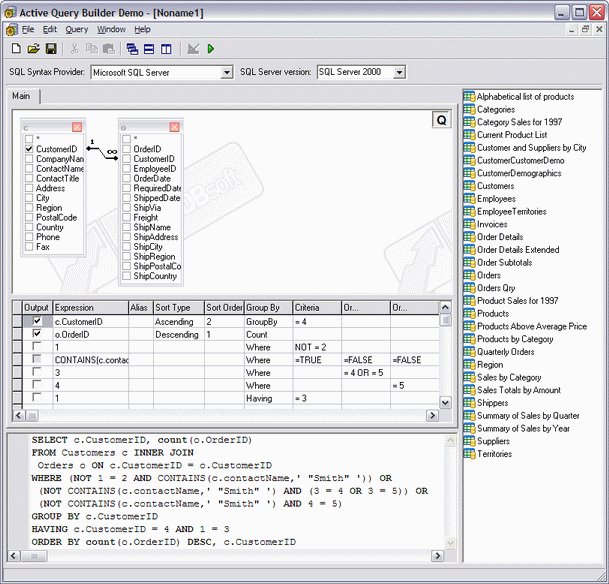Check OrderID in table o
609x584 pixels.
[x=126, y=149]
